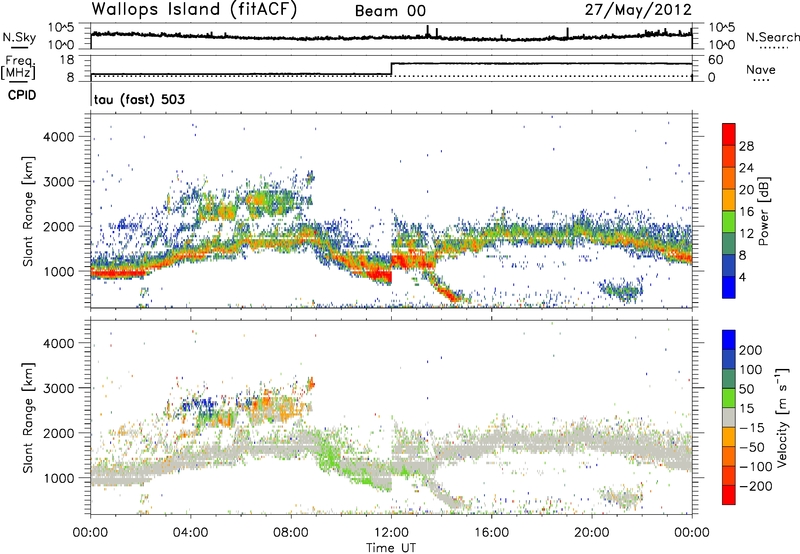Screen dimensions: 800x554
Task: Click the '3000' tick of the velocity panel
Action: pos(58,388)
